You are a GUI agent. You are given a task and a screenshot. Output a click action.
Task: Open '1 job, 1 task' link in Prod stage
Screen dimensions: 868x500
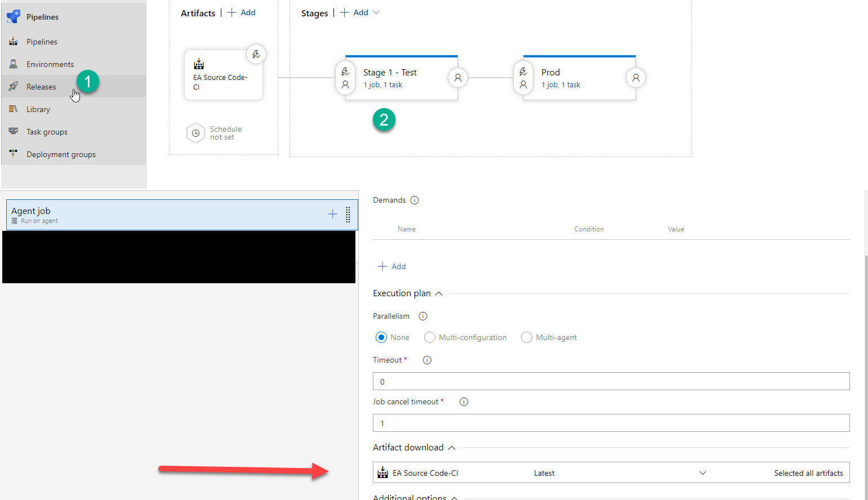coord(561,85)
